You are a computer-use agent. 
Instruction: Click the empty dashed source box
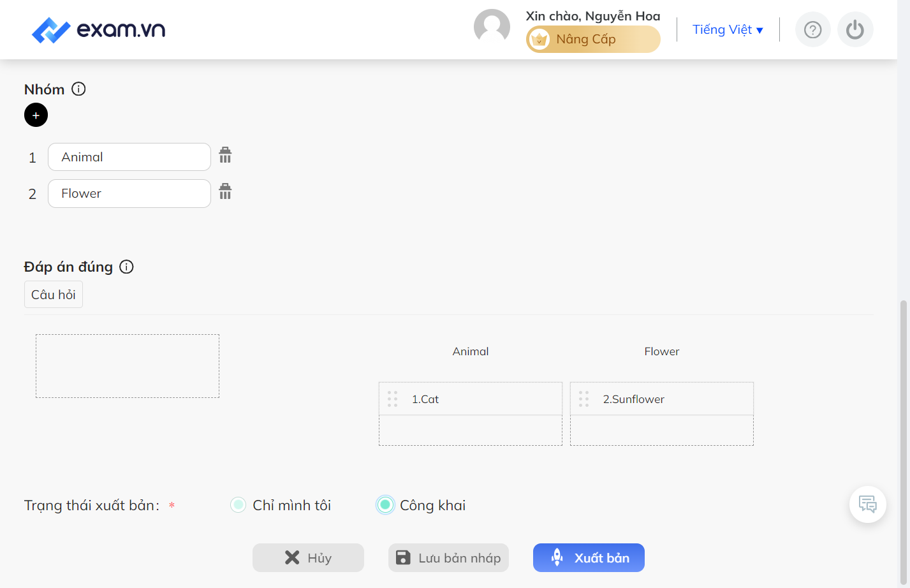[x=128, y=366]
